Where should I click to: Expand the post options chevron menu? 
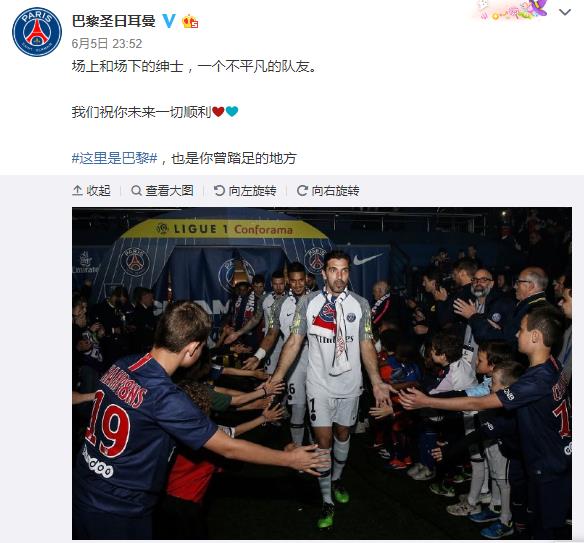(565, 12)
